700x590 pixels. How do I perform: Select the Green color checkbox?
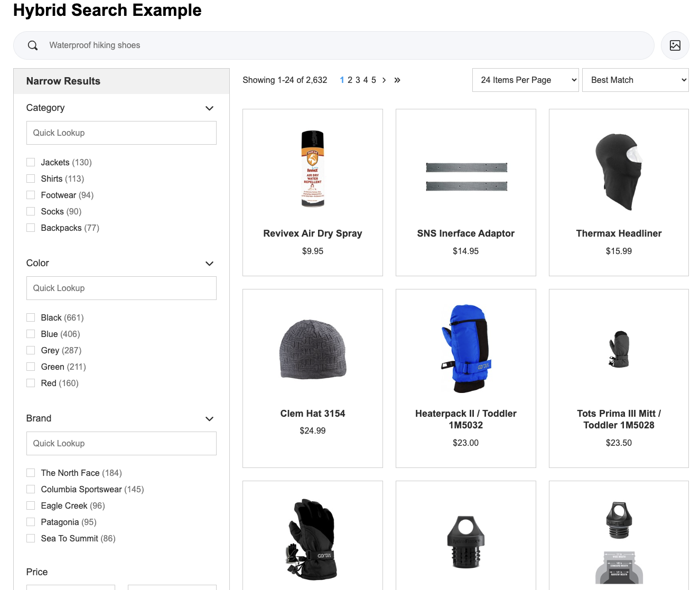click(31, 367)
